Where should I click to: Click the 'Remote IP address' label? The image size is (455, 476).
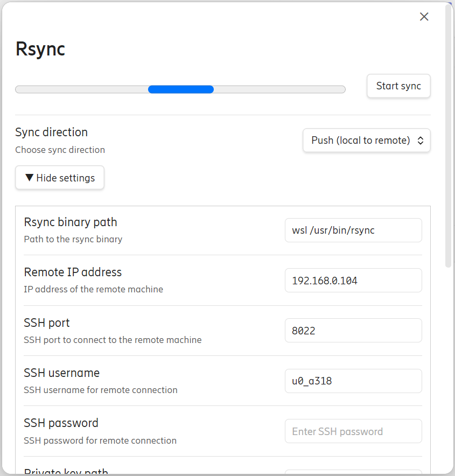pos(73,272)
